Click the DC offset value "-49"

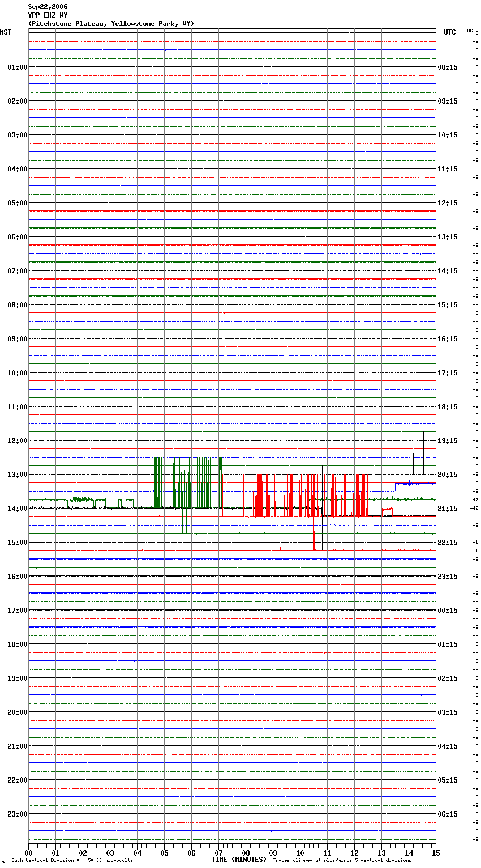[x=474, y=509]
